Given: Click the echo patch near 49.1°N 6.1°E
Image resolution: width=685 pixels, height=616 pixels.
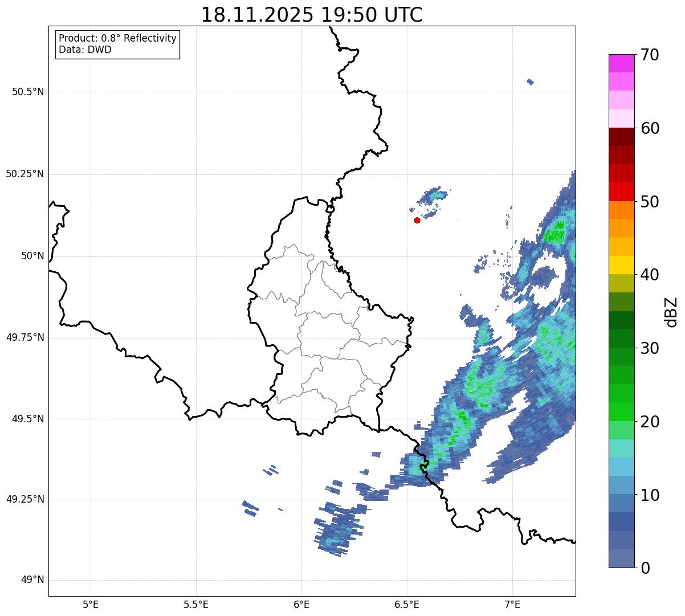Looking at the screenshot, I should point(336,530).
